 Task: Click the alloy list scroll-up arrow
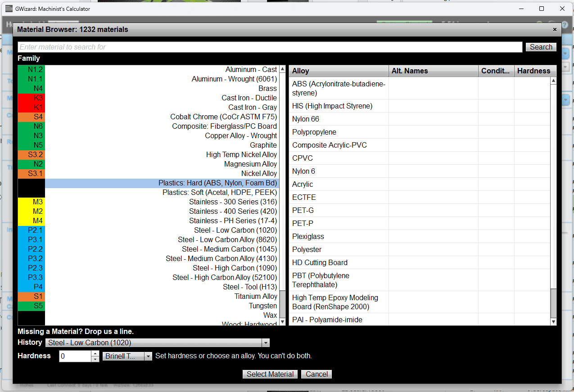(x=554, y=81)
